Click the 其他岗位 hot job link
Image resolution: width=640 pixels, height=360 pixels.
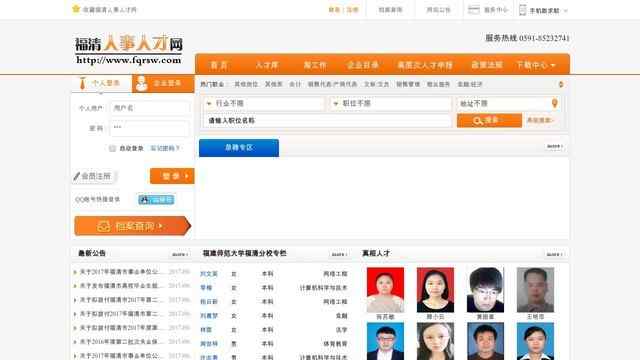coord(246,84)
